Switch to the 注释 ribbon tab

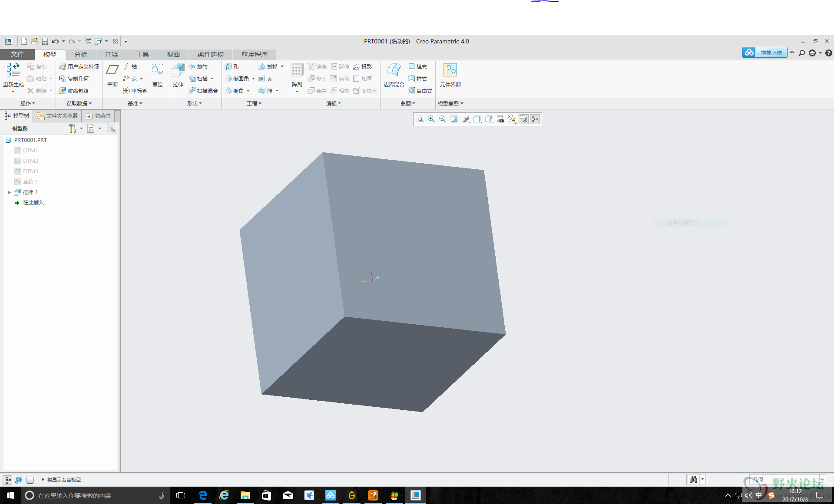click(112, 54)
